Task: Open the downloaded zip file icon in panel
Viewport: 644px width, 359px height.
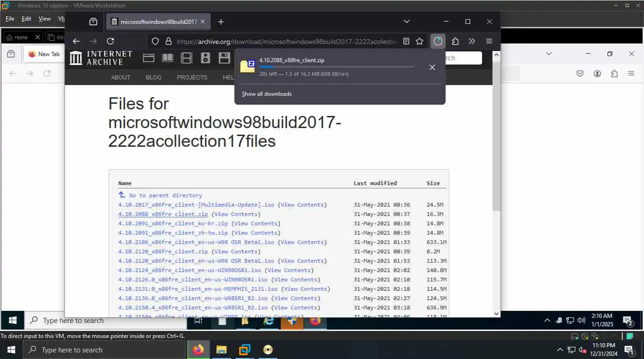Action: (247, 66)
